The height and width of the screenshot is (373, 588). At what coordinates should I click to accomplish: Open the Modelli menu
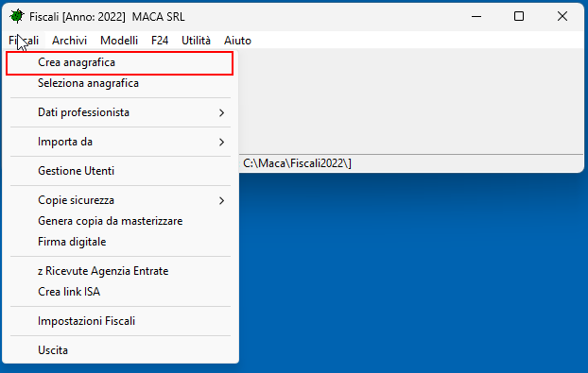tap(119, 41)
